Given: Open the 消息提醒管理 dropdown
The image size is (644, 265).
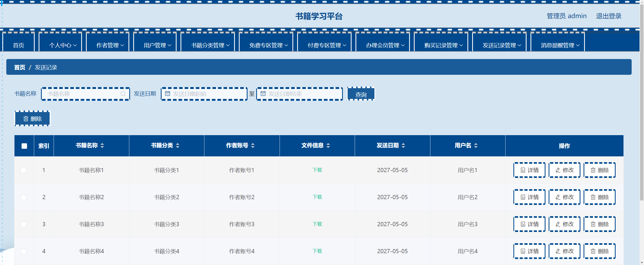Looking at the screenshot, I should point(557,45).
